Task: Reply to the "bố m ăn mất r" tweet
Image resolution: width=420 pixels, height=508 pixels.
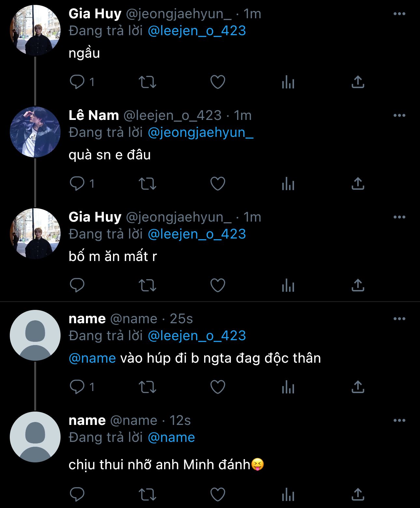Action: (77, 285)
